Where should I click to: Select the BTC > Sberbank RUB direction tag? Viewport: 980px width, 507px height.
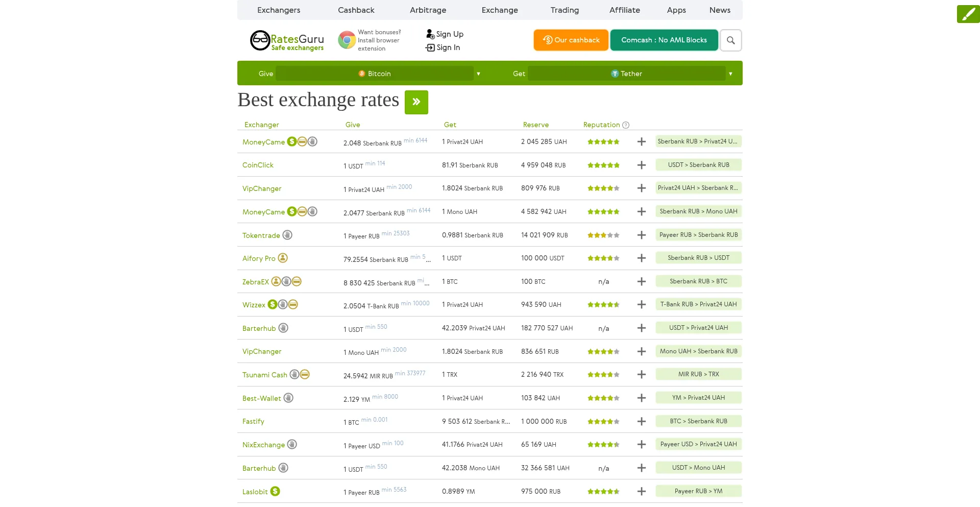click(x=698, y=421)
